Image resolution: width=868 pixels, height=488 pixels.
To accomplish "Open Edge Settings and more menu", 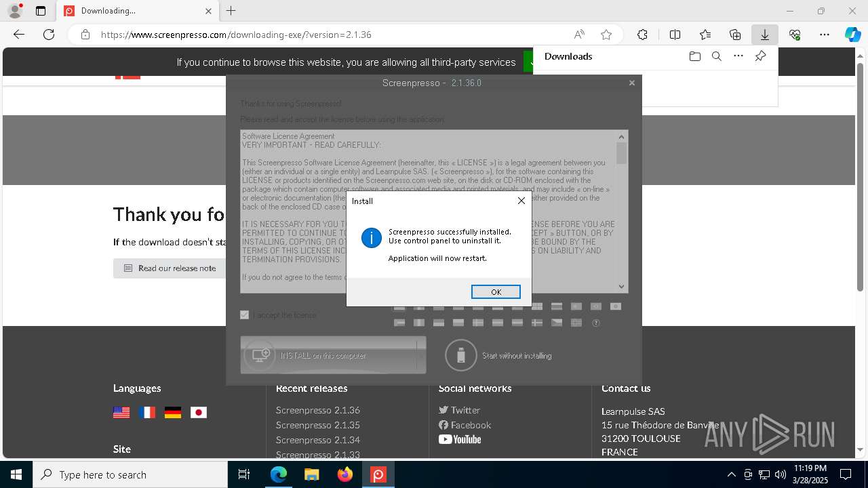I will point(825,35).
